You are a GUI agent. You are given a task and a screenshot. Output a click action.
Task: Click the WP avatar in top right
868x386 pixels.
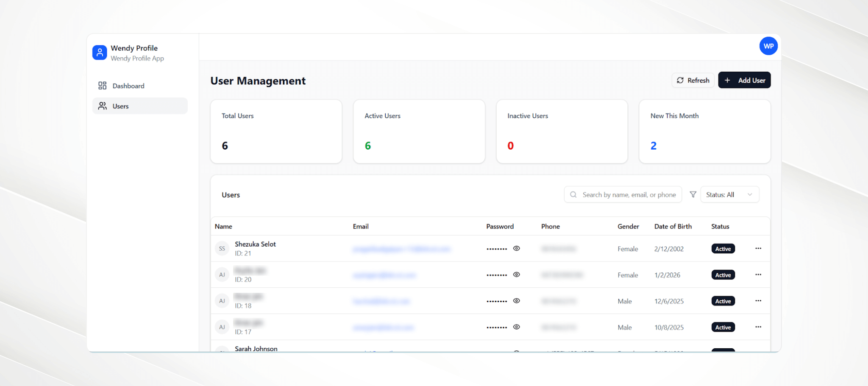coord(768,46)
